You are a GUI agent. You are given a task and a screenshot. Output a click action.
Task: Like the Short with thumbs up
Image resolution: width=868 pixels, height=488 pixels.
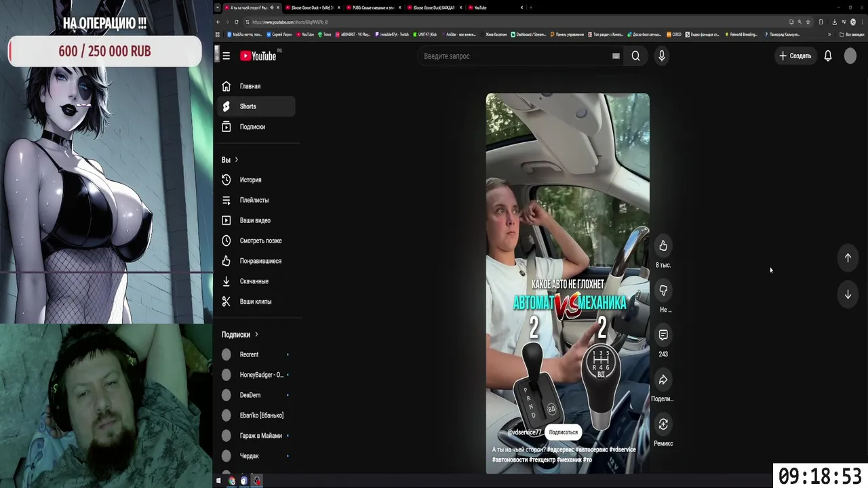coord(663,246)
